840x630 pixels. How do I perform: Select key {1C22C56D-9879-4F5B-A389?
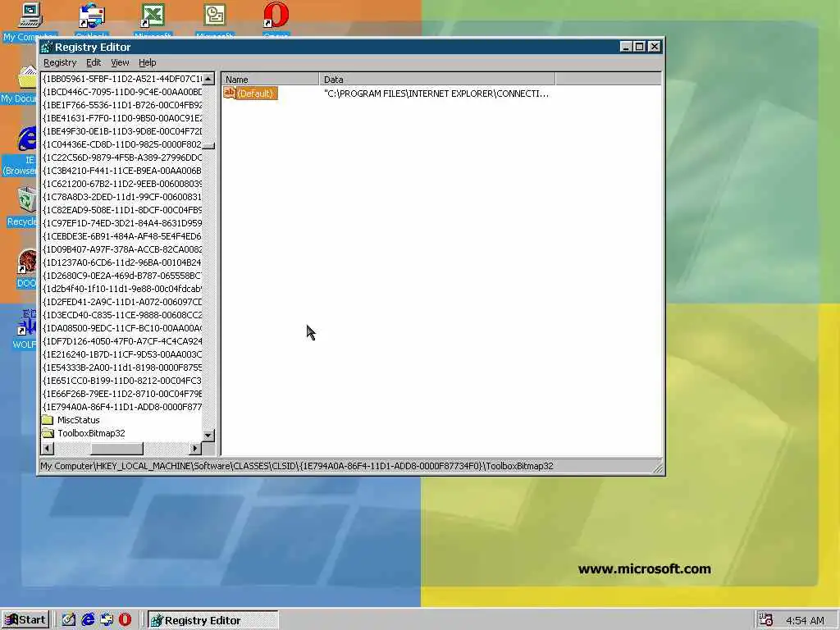122,157
